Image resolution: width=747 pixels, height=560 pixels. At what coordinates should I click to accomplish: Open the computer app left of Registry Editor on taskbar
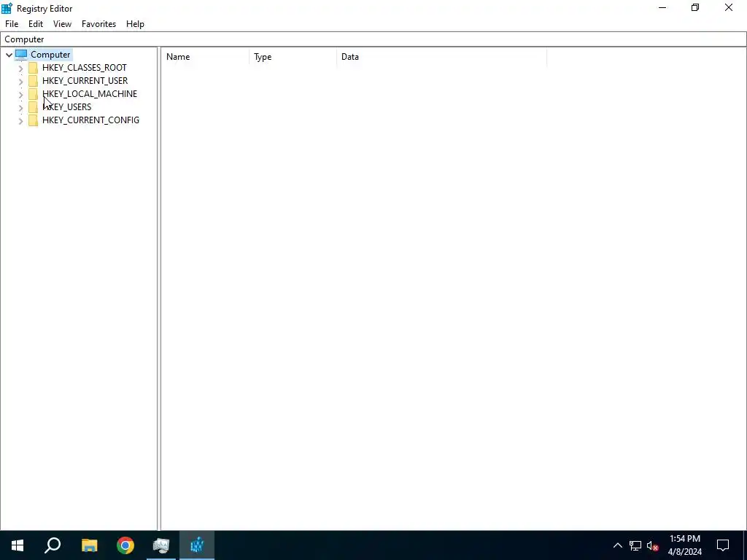[x=161, y=545]
